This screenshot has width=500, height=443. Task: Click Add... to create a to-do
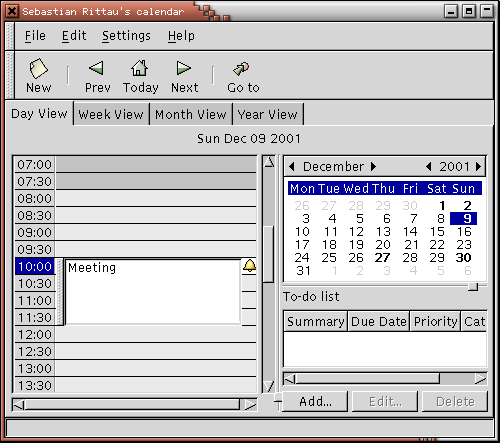pyautogui.click(x=315, y=402)
